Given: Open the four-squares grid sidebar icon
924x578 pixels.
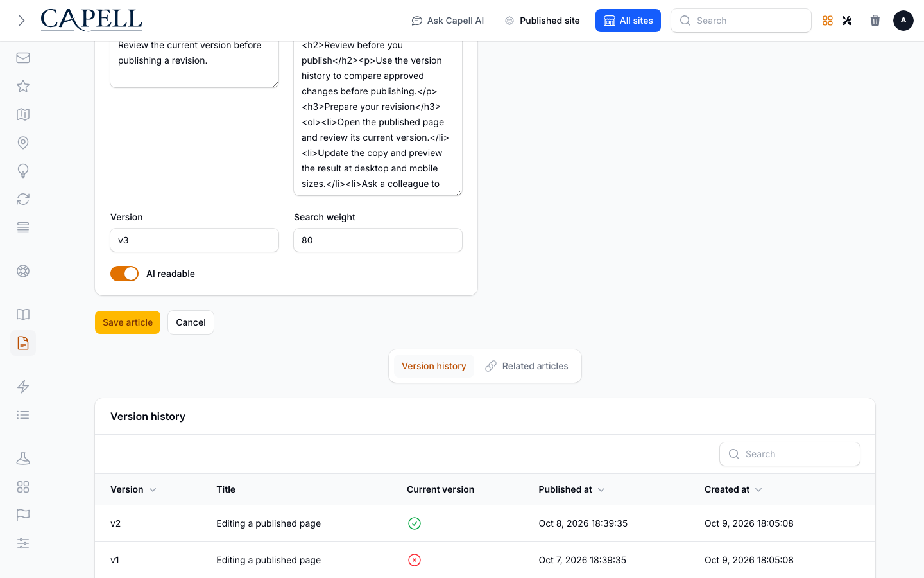Looking at the screenshot, I should [23, 487].
